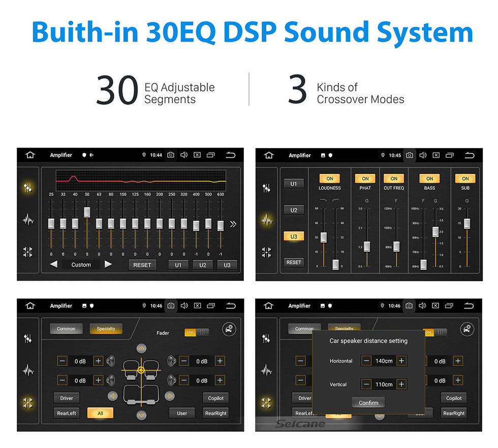Image resolution: width=498 pixels, height=448 pixels.
Task: Select the equalizer sliders sidebar icon on the loudness screen
Action: pos(266,188)
